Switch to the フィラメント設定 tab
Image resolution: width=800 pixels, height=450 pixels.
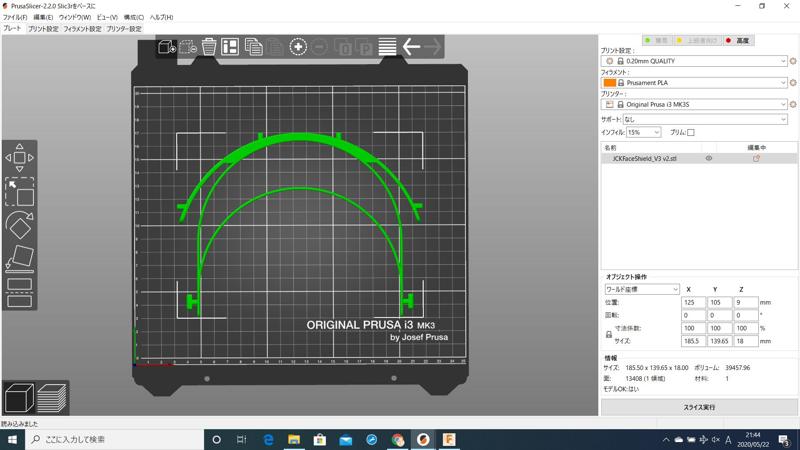(82, 29)
